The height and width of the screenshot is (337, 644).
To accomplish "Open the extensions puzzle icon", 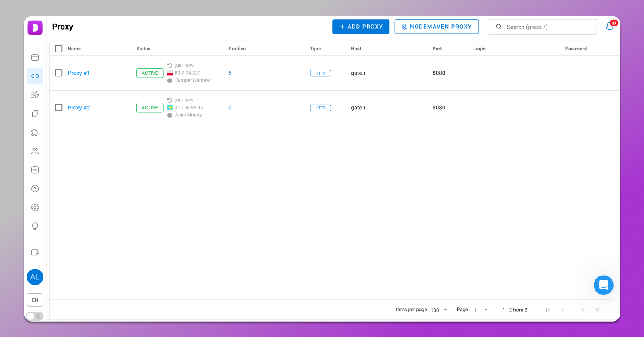I will 35,132.
